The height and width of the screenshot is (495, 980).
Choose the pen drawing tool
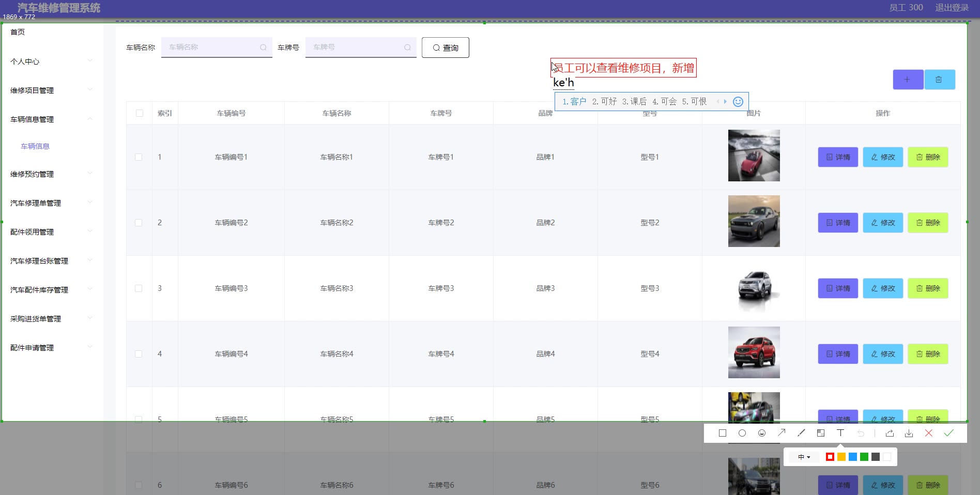[x=801, y=433]
